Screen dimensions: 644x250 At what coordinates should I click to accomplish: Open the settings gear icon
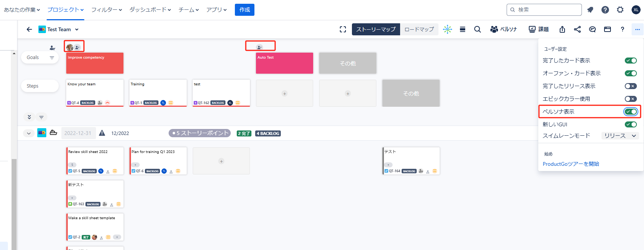[x=620, y=10]
